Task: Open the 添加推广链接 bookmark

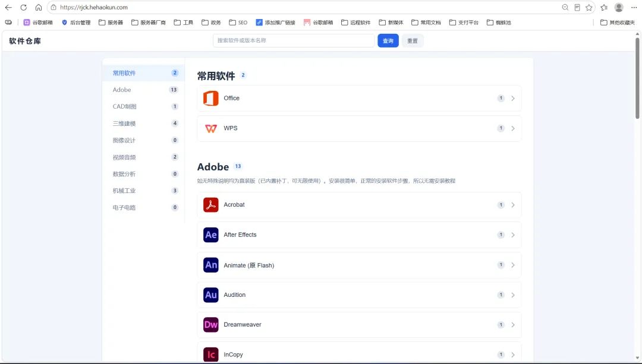Action: point(276,23)
